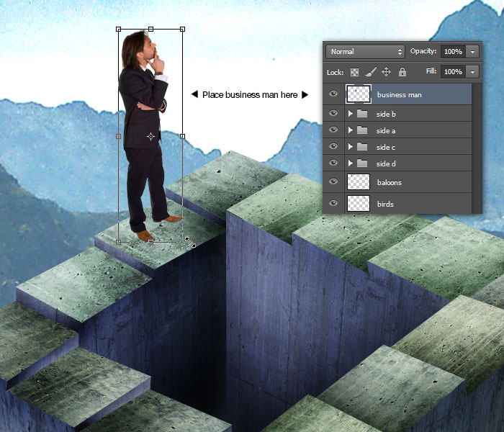The height and width of the screenshot is (432, 504).
Task: Click the bottom-middle transform handle
Action: [150, 242]
